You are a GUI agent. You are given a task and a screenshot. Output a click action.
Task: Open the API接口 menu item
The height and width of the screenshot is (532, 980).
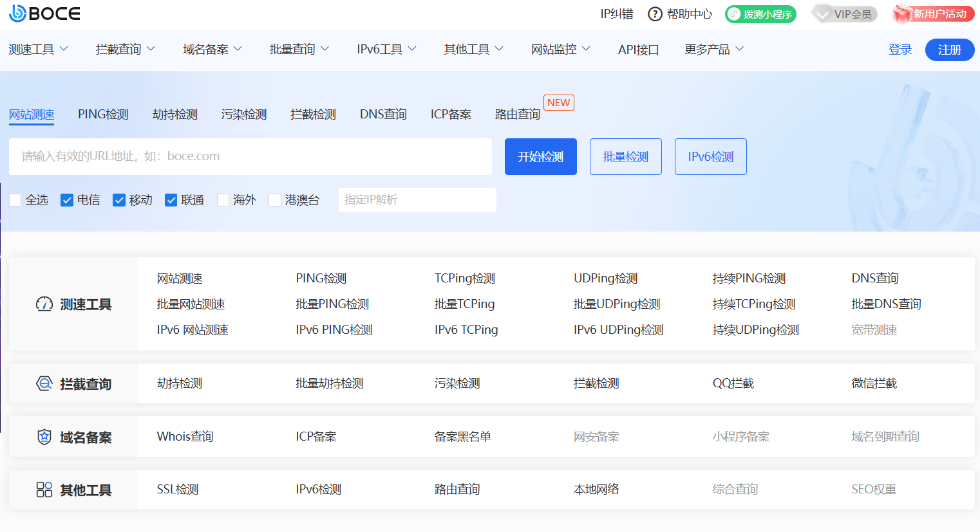(638, 50)
